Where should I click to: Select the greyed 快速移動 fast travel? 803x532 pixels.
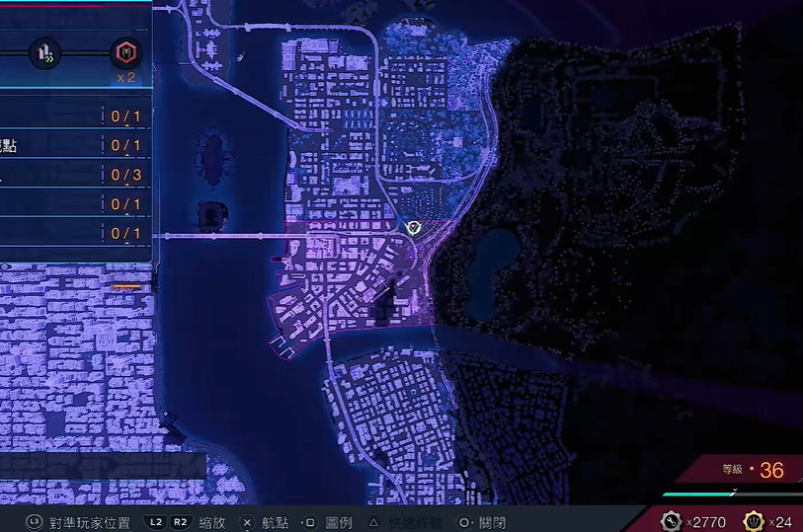pos(415,523)
